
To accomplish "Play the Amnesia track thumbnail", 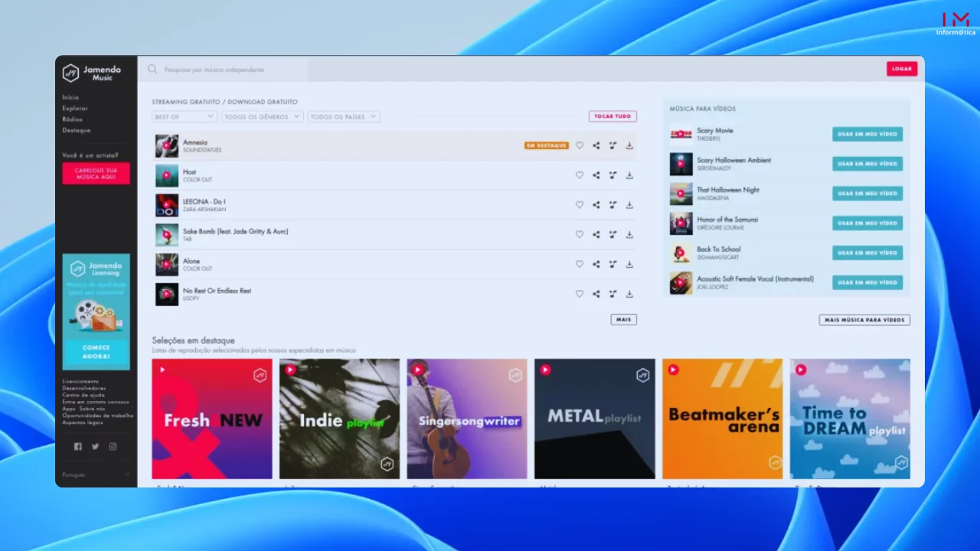I will pos(167,145).
